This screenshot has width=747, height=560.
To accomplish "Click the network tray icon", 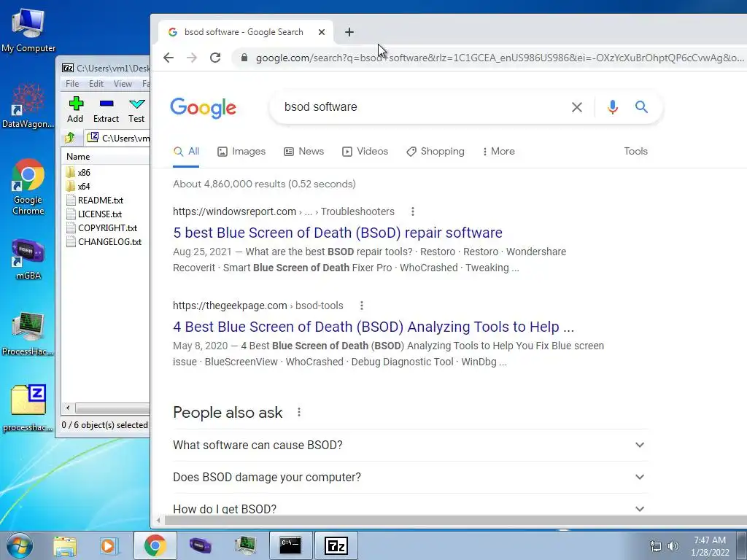I will (656, 546).
